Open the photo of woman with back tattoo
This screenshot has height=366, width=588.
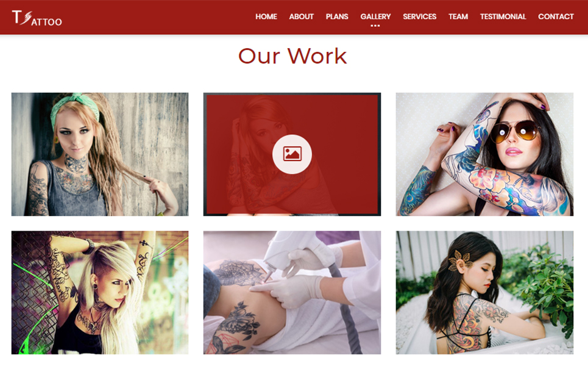point(484,292)
